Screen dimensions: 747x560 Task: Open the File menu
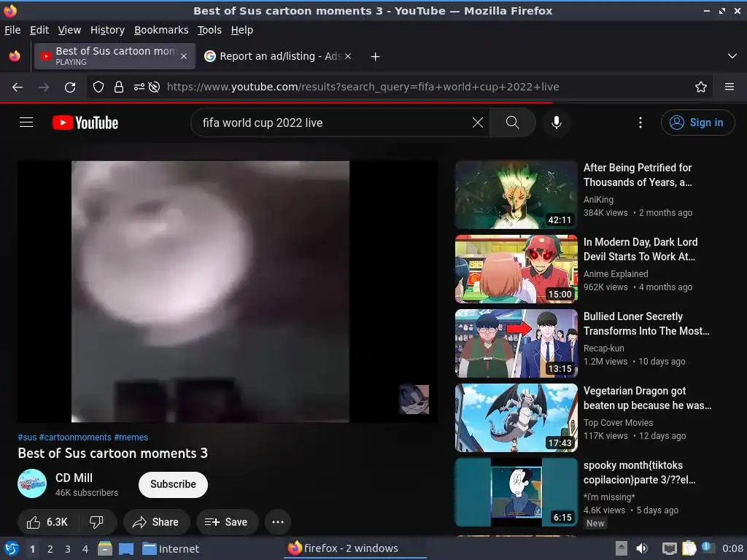pyautogui.click(x=12, y=30)
